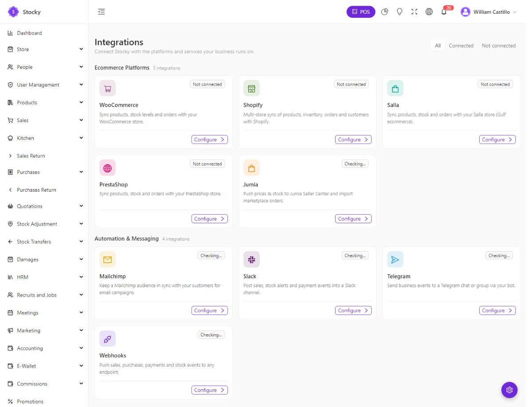Select the Not connected filter tab
The width and height of the screenshot is (532, 407).
tap(499, 46)
